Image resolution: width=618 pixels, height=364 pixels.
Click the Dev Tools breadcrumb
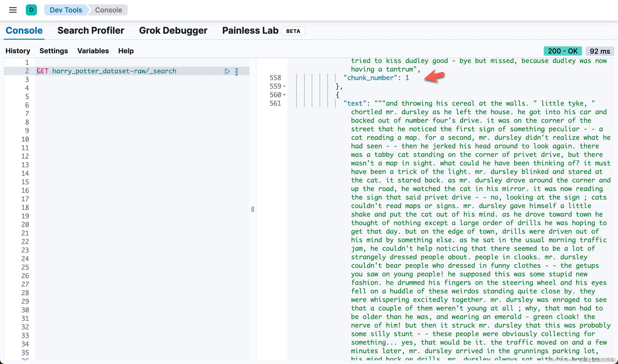(x=66, y=10)
